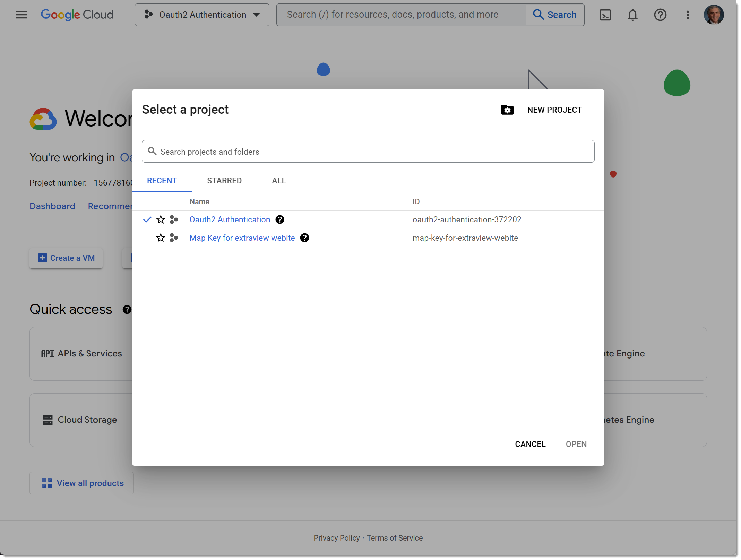Click the top search resources input field
Image resolution: width=741 pixels, height=560 pixels.
401,15
